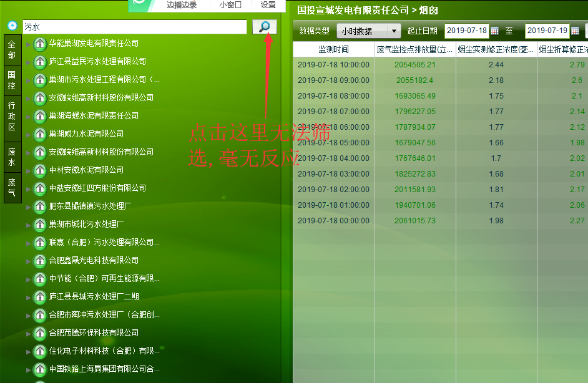Open the 小窗口 menu item
Screen dimensions: 588x383
click(230, 5)
